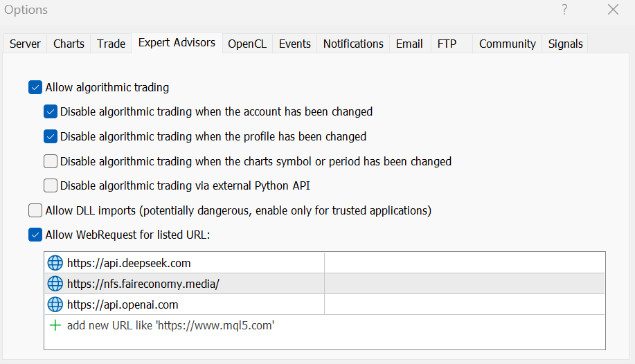
Task: Uncheck Allow WebRequest for listed URL
Action: (x=35, y=235)
